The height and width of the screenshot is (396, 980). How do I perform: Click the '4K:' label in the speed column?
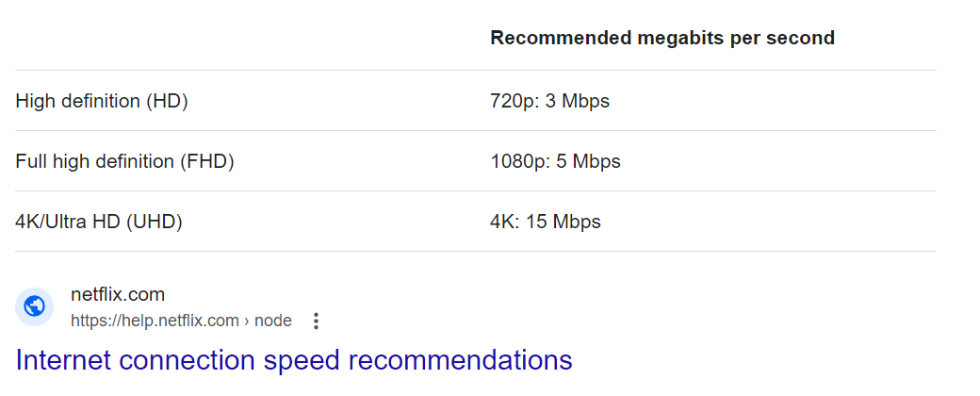505,222
